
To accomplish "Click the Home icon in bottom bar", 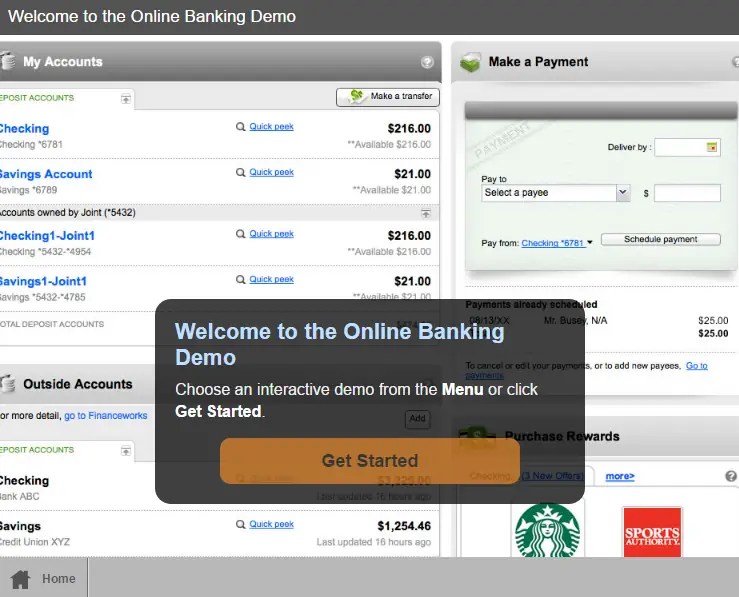I will 20,579.
